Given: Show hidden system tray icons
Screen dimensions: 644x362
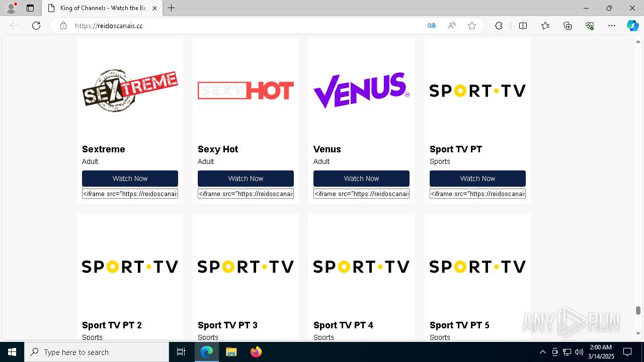Looking at the screenshot, I should click(542, 352).
